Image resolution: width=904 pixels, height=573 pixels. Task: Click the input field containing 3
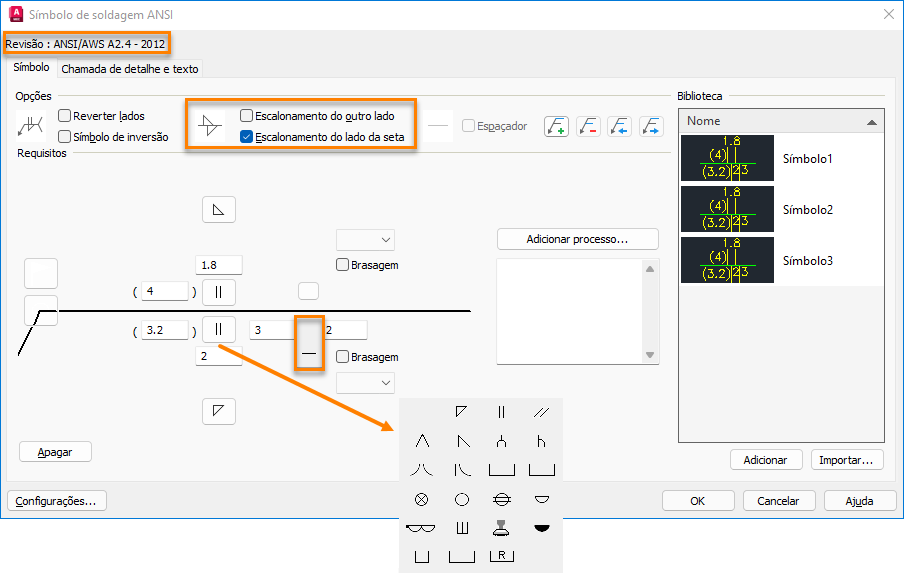(272, 330)
